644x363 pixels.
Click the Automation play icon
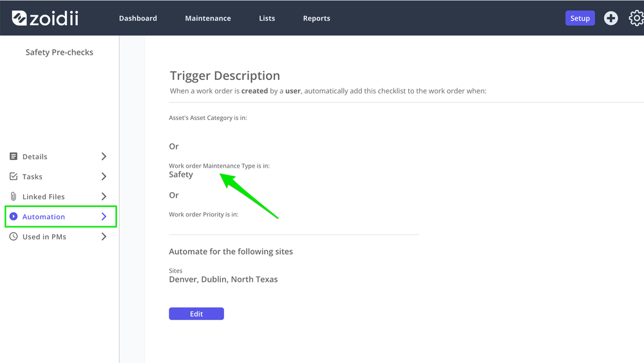pos(14,216)
